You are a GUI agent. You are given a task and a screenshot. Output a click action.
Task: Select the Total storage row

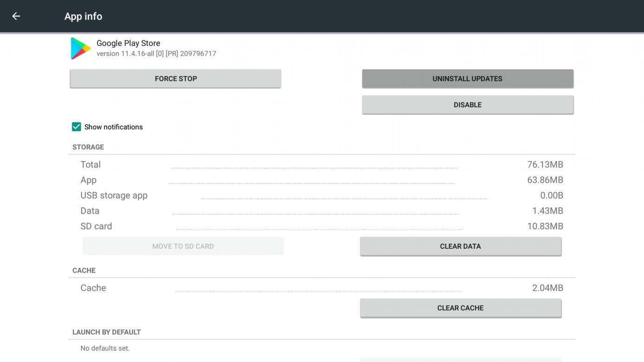(321, 165)
